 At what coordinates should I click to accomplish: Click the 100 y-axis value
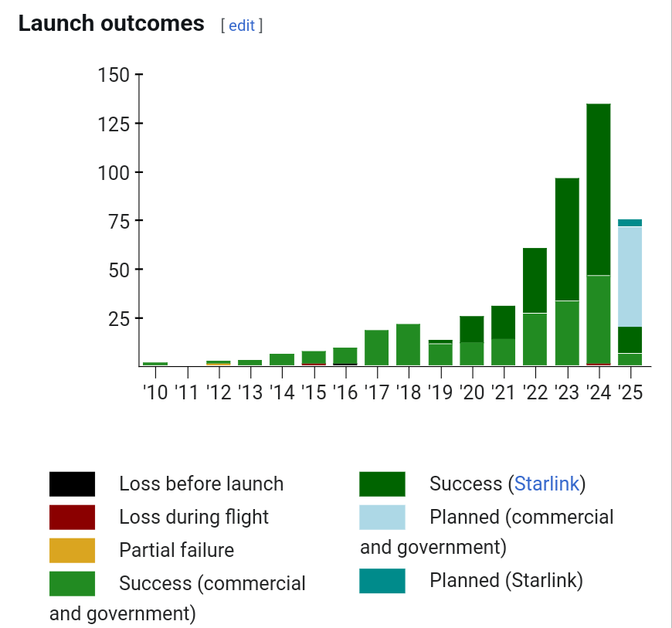[x=114, y=173]
